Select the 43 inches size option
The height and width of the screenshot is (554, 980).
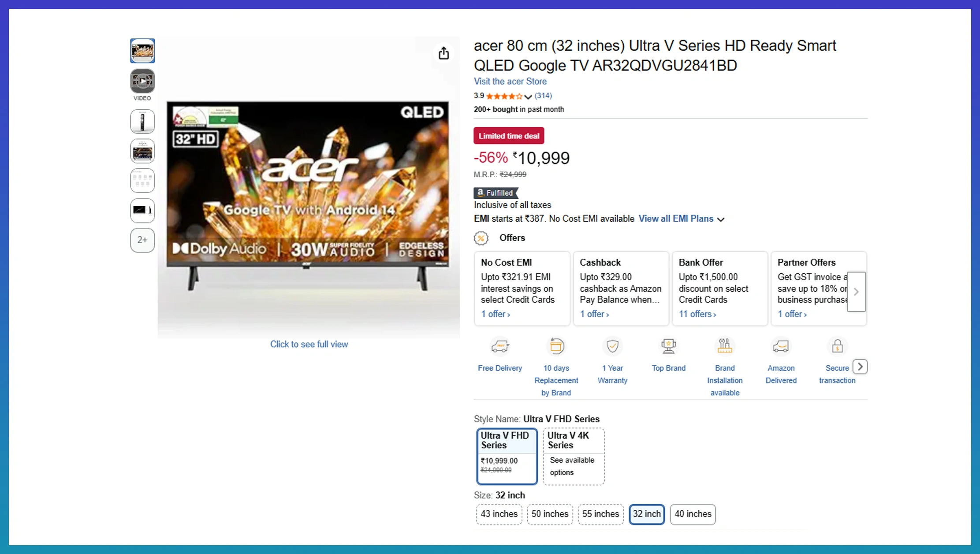click(x=499, y=514)
